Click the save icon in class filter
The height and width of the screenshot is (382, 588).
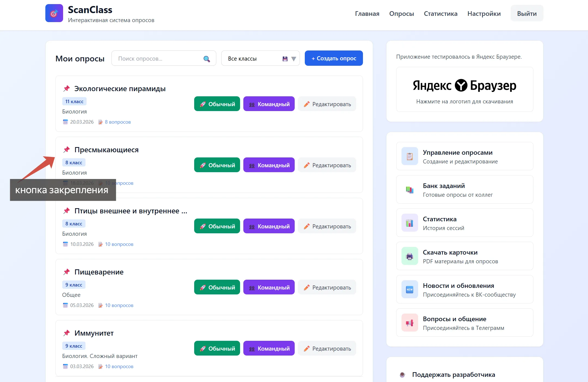coord(285,59)
